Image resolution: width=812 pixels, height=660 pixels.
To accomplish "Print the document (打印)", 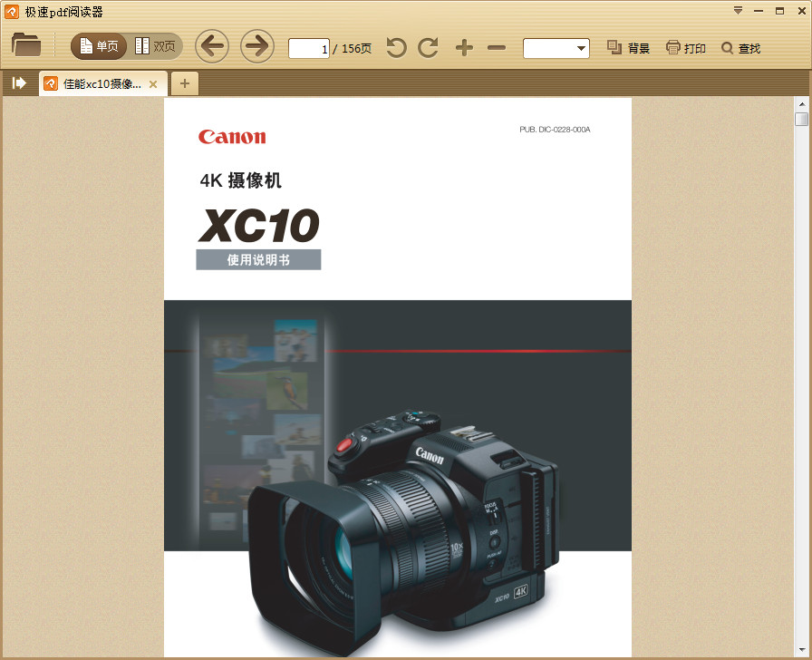I will coord(686,48).
